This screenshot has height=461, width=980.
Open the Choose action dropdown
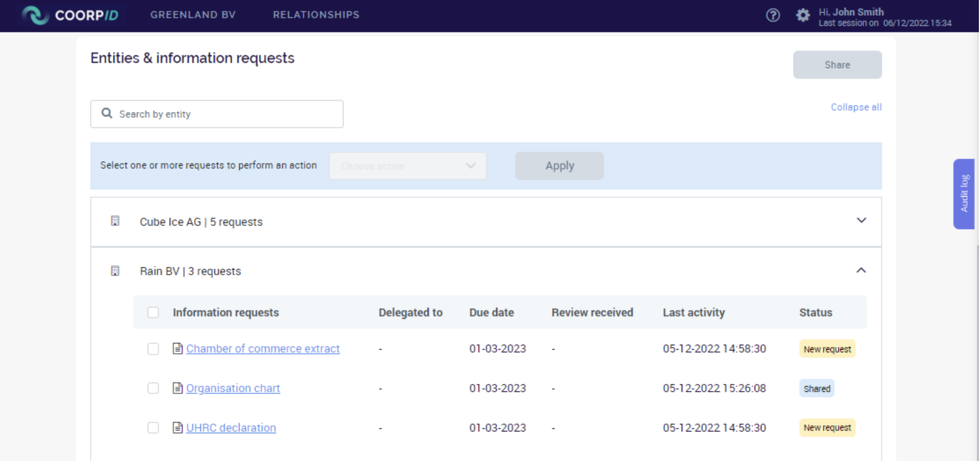click(407, 166)
